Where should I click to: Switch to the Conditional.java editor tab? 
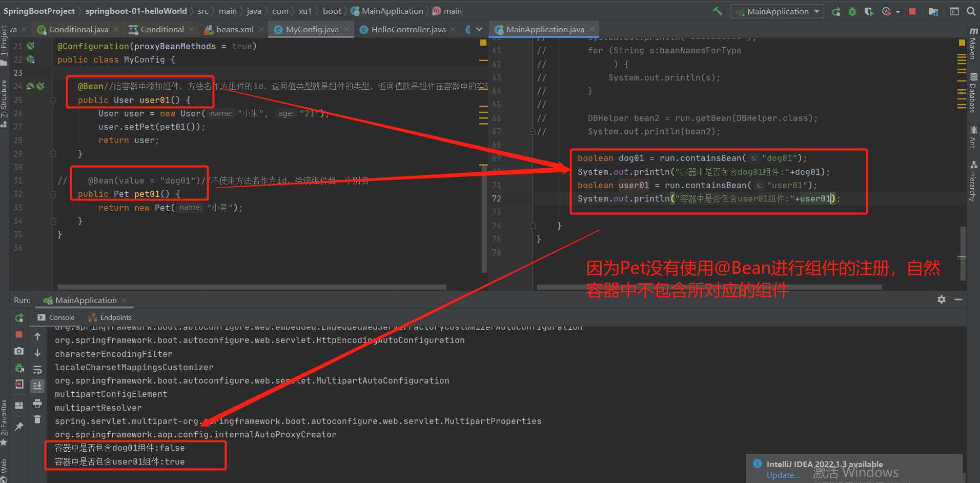(78, 30)
